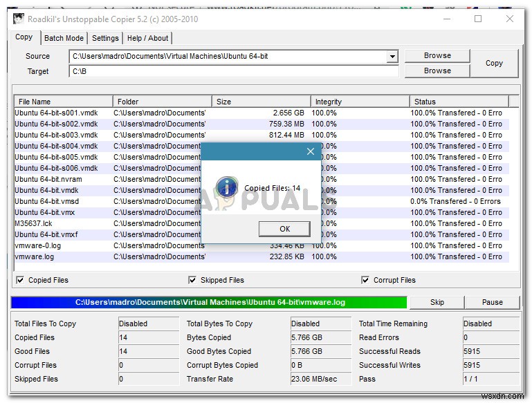Disable the Corrupt Files checkbox

click(x=365, y=280)
